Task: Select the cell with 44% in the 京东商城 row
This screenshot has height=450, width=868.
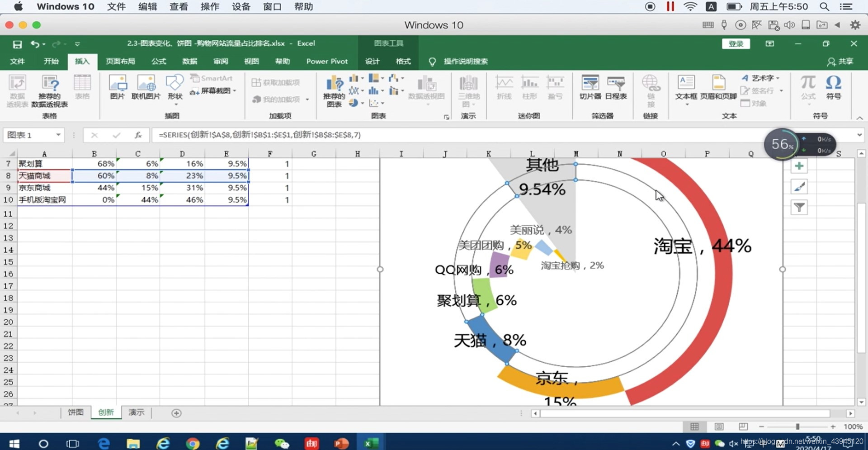Action: (x=94, y=188)
